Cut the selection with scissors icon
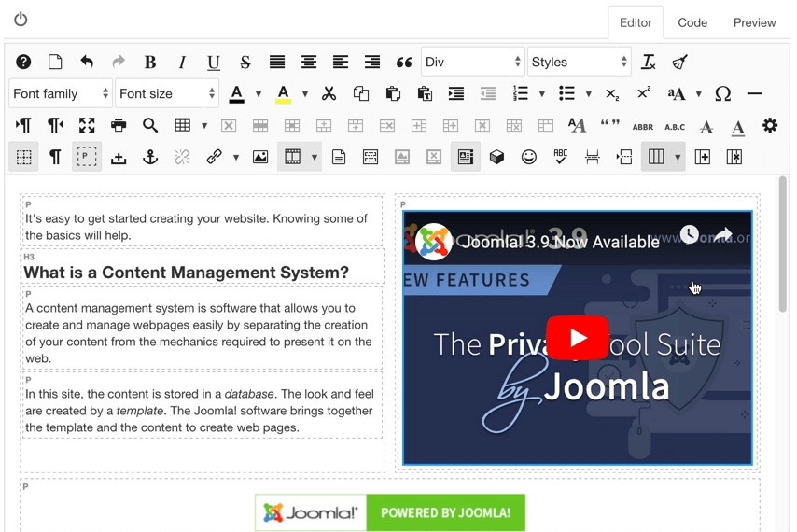797x532 pixels. pos(329,93)
